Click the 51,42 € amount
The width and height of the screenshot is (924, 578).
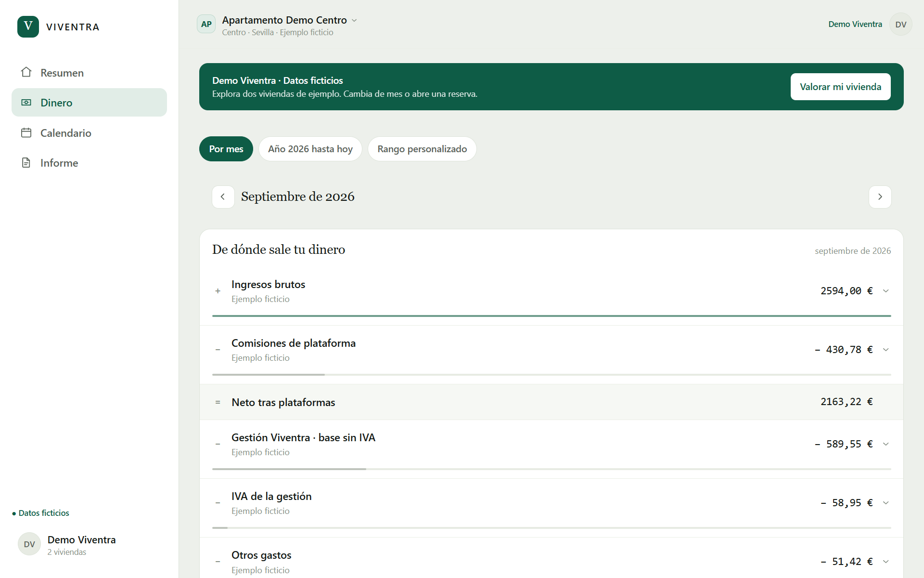847,562
